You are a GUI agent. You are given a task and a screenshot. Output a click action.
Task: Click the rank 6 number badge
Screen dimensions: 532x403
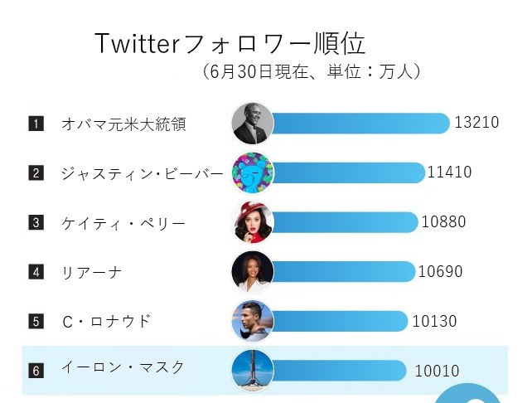[36, 371]
